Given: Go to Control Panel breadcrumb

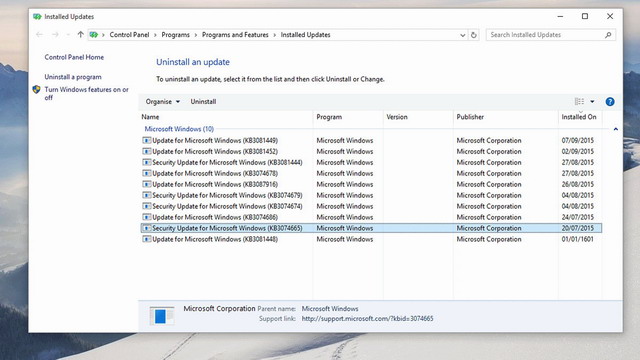Looking at the screenshot, I should (129, 35).
